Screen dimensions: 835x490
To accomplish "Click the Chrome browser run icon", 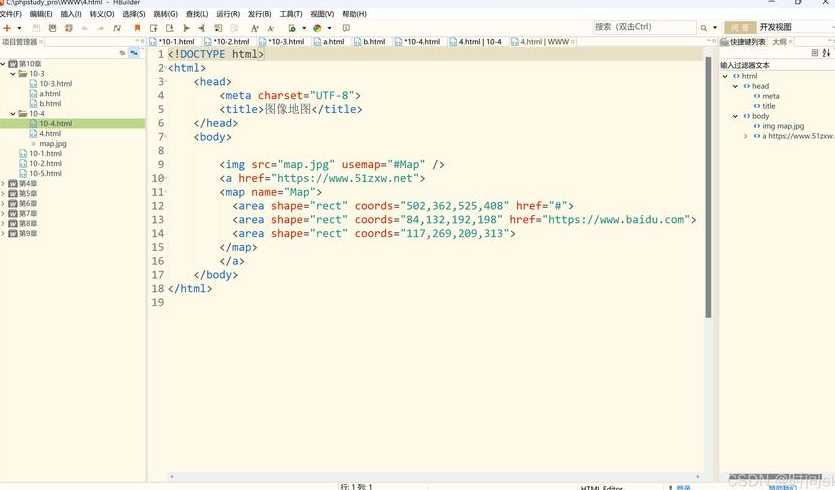I will click(317, 28).
